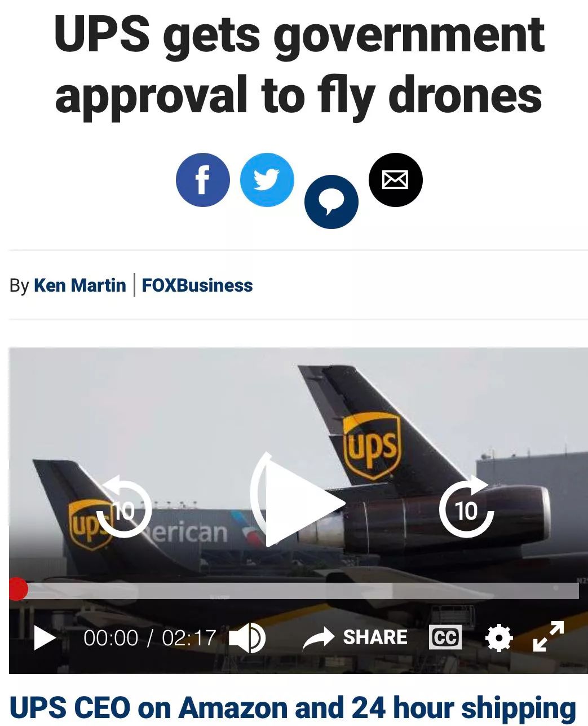Rewind video 10 seconds
Image resolution: width=588 pixels, height=726 pixels.
point(123,507)
